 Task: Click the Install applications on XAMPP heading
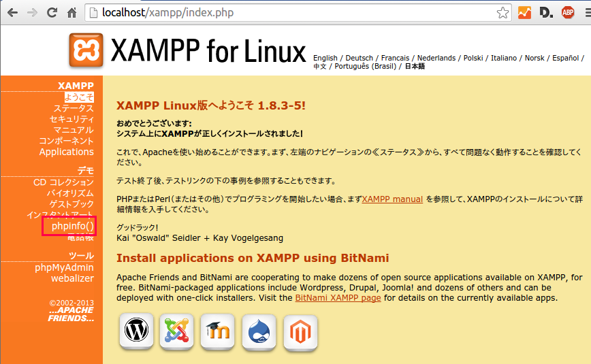pos(253,258)
